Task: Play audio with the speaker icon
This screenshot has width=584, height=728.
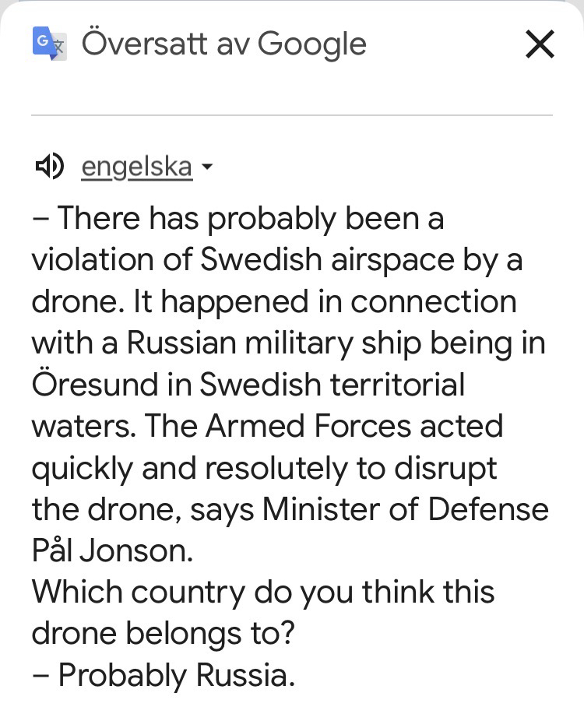Action: click(x=48, y=166)
